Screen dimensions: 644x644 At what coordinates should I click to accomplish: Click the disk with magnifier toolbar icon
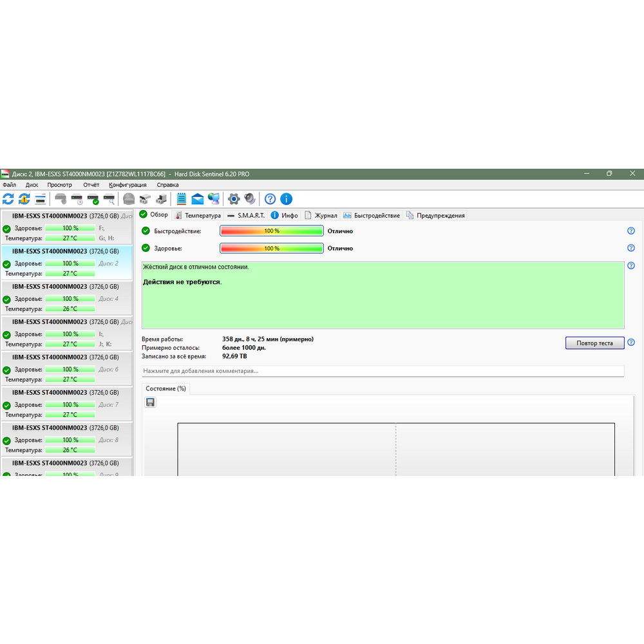(109, 200)
